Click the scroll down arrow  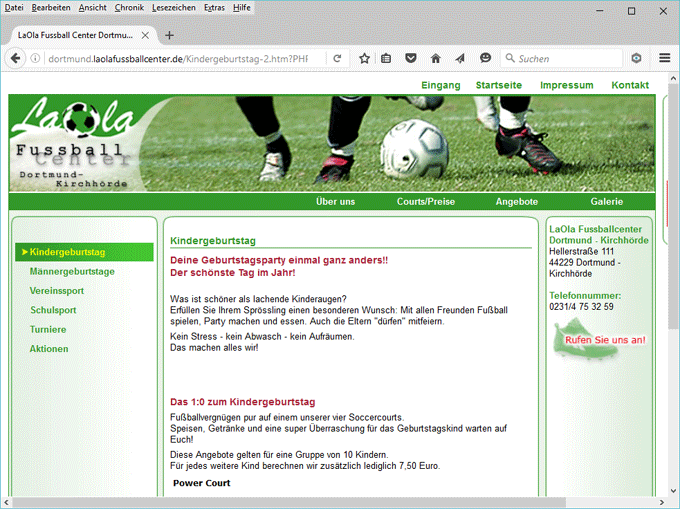(673, 491)
